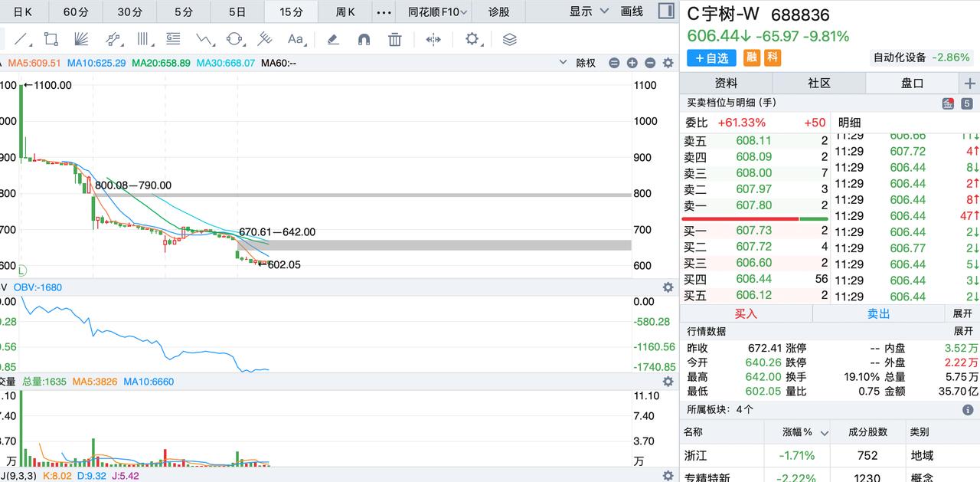The image size is (980, 482).
Task: Open 同花顺F10 dropdown
Action: 438,11
